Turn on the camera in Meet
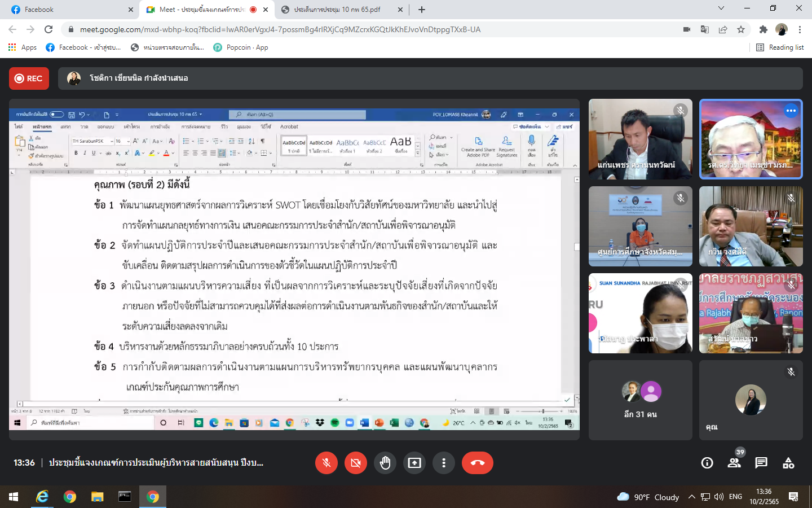The image size is (812, 508). point(355,463)
